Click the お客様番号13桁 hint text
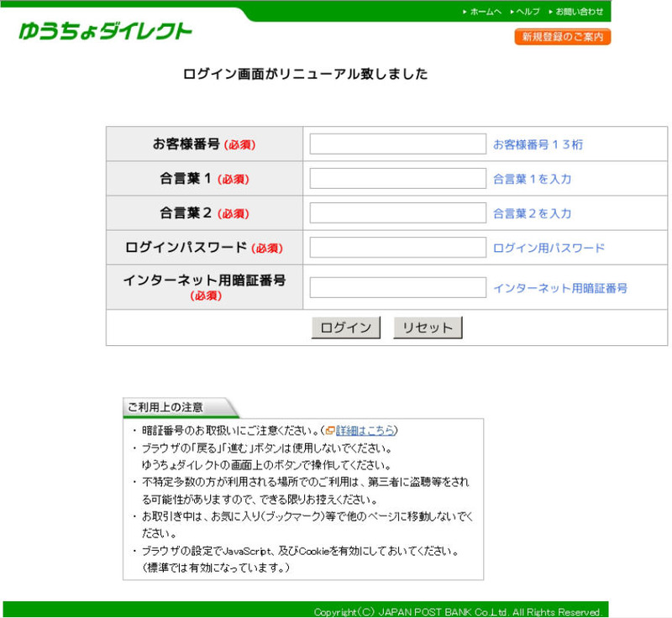Viewport: 672px width, 618px height. (x=538, y=144)
